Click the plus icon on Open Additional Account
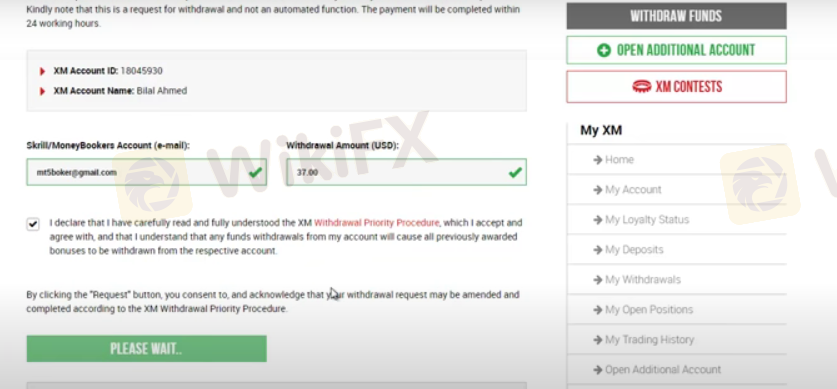The image size is (837, 389). (604, 51)
